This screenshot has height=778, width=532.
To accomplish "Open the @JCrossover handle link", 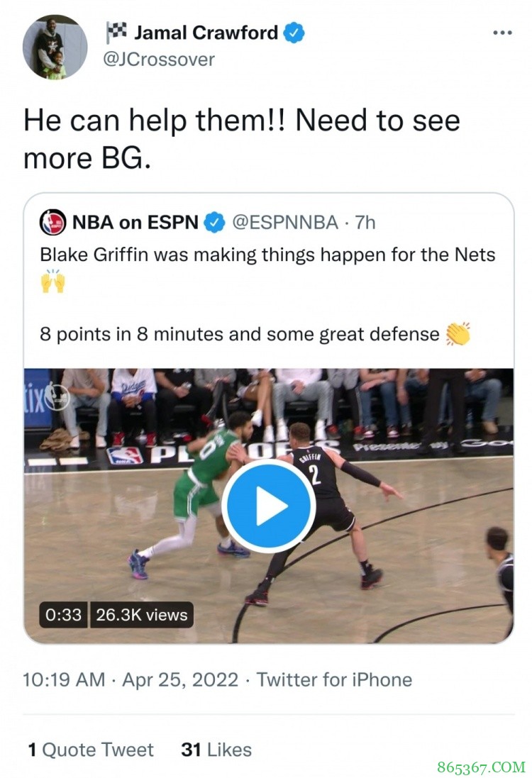I will pos(159,60).
